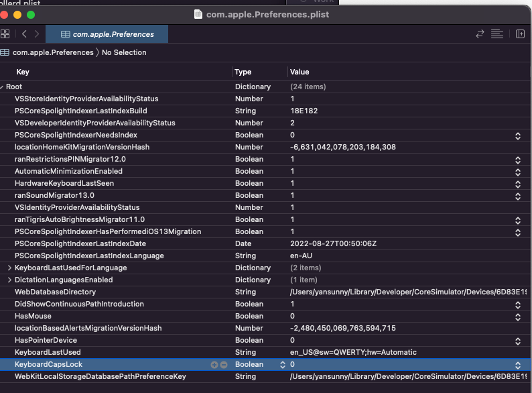Image resolution: width=532 pixels, height=393 pixels.
Task: Click the window title com.apple.Preferences.plist
Action: 268,14
